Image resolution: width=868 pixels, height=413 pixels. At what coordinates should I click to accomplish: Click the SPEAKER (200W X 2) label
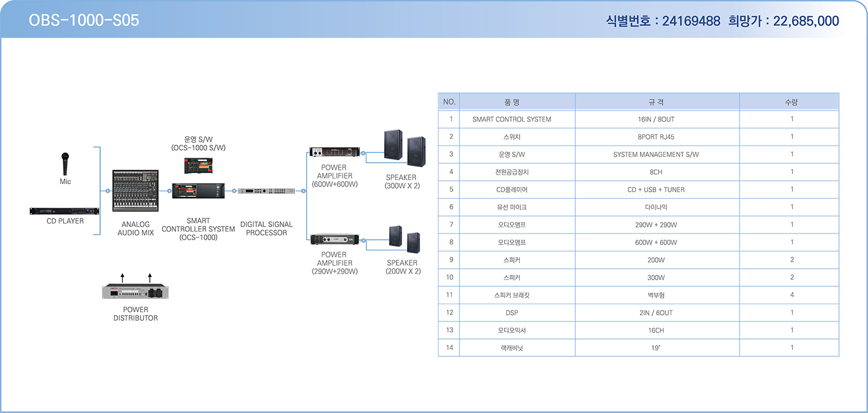[403, 266]
